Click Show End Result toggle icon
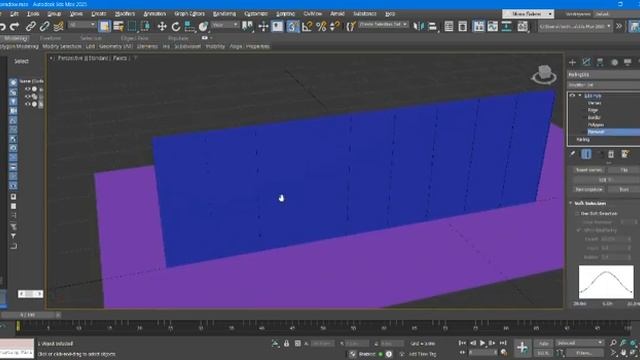 (586, 154)
